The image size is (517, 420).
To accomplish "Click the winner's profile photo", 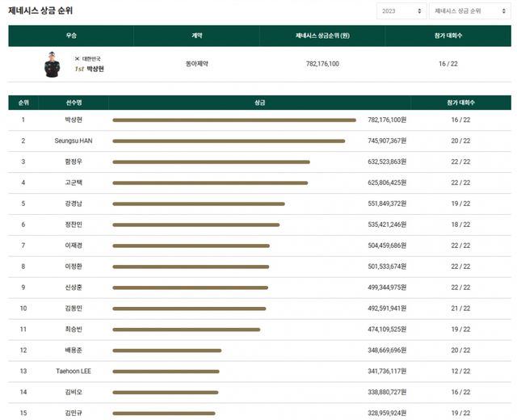I will (53, 65).
